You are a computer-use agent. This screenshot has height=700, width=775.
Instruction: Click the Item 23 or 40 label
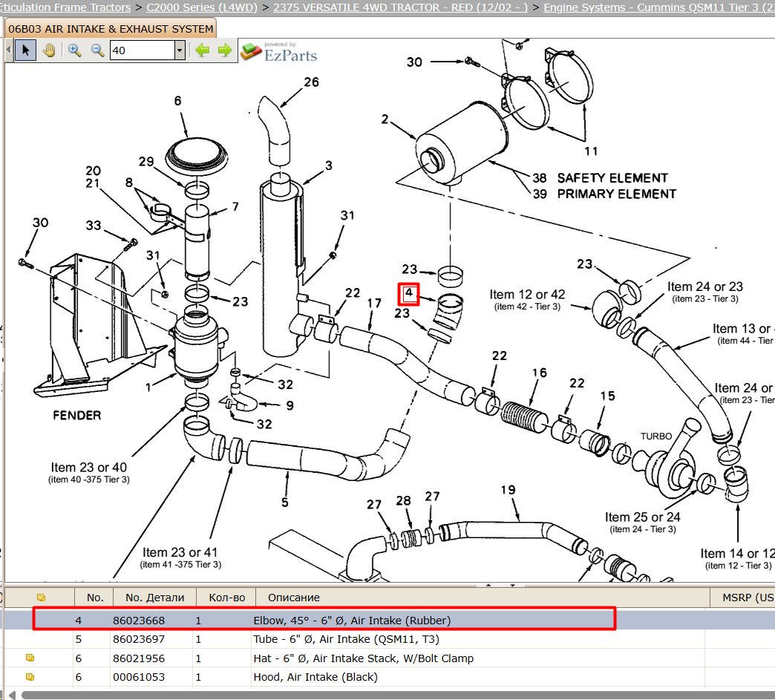pos(89,467)
